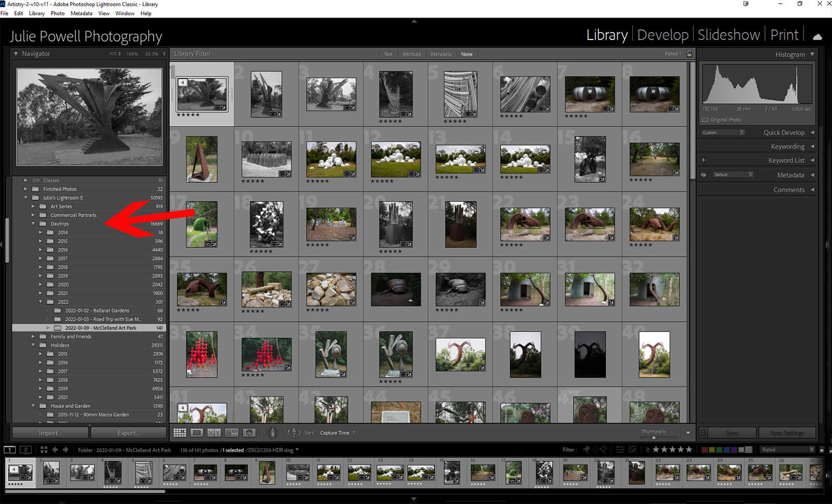The image size is (832, 504).
Task: Enable the Original Photo checkbox
Action: pyautogui.click(x=705, y=120)
